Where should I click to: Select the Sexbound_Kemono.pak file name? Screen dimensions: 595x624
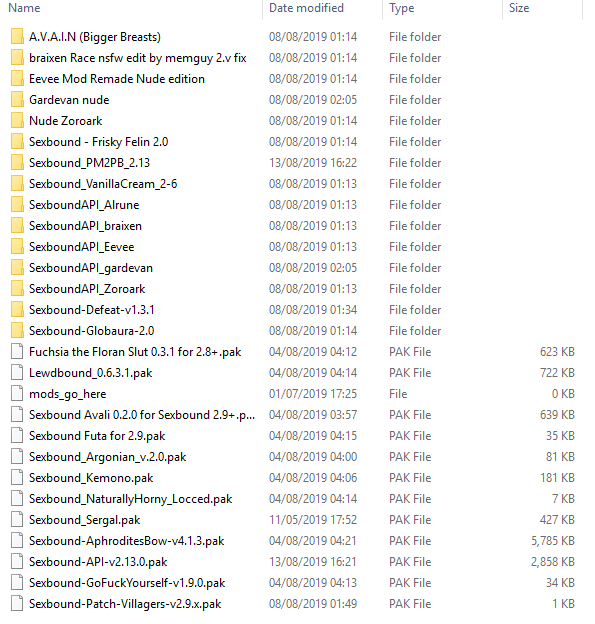click(91, 478)
